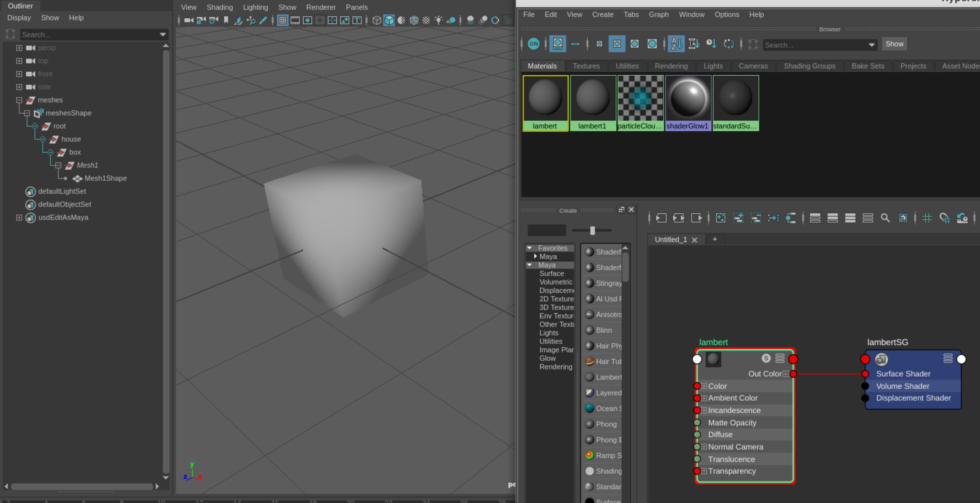980x503 pixels.
Task: Select the shaderGlow1 material swatch
Action: coord(688,98)
